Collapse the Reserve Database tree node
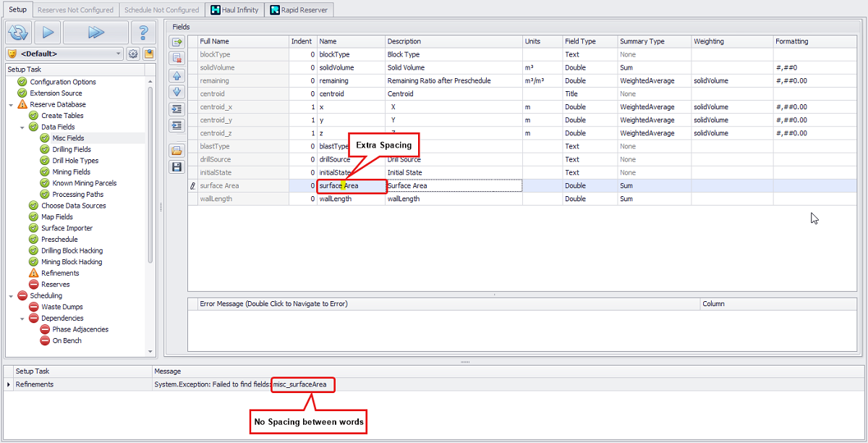 11,105
